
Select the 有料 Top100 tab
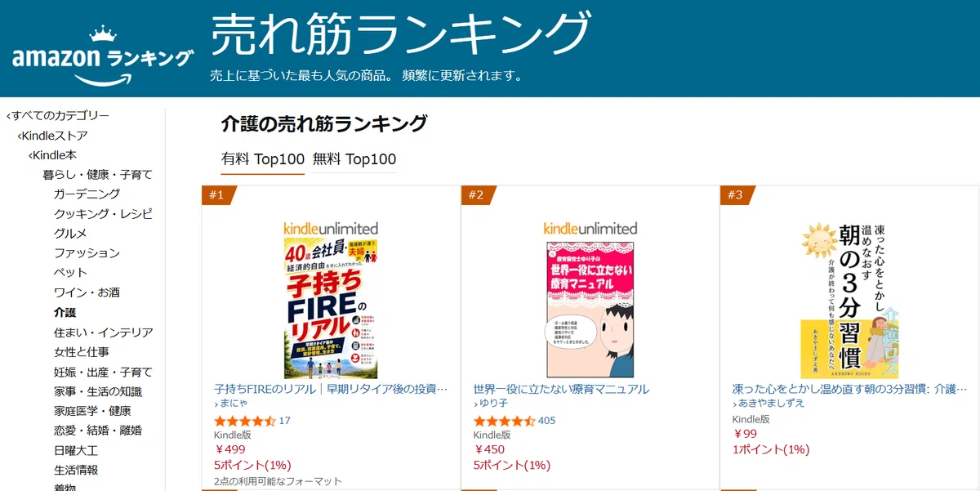(263, 159)
